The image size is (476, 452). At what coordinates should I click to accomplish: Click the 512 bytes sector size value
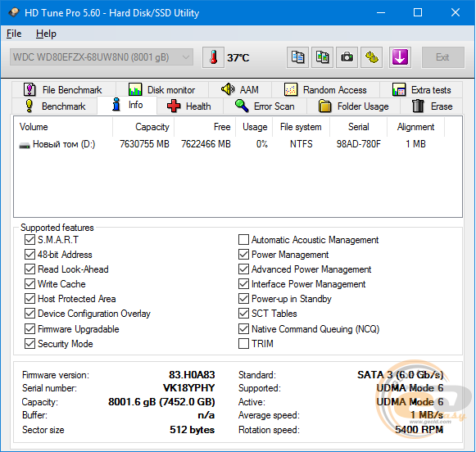click(x=193, y=430)
